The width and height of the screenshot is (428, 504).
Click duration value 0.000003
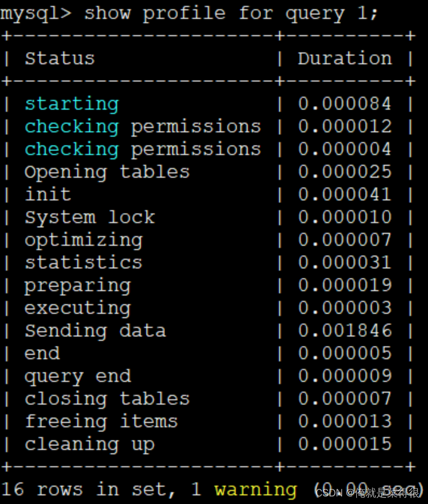click(345, 307)
